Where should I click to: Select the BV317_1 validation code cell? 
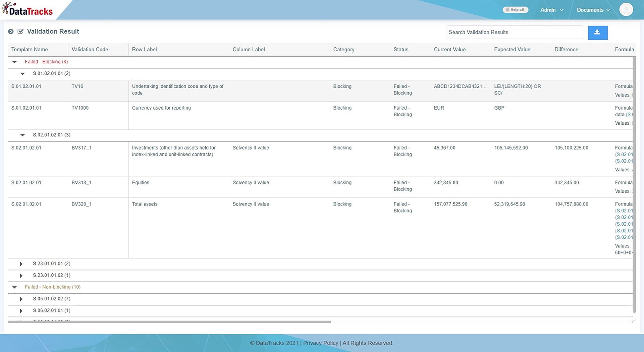pos(81,148)
